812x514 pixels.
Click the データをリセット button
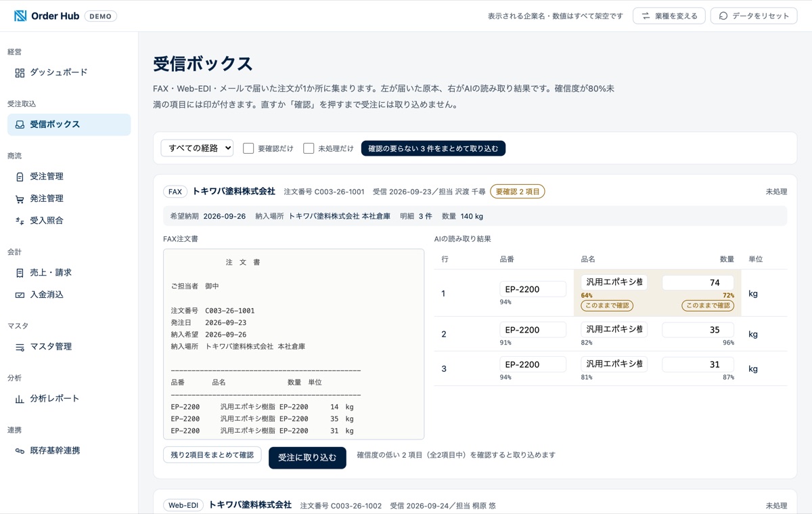754,16
